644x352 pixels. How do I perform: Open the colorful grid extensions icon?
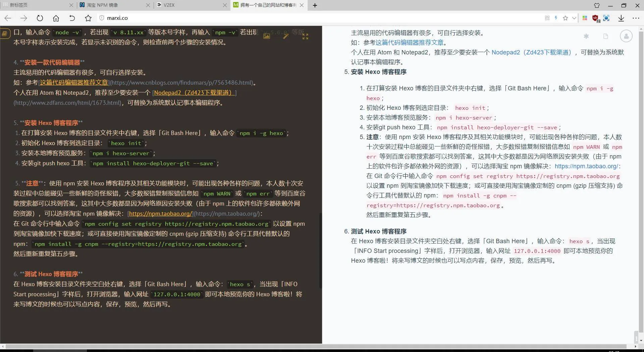coord(585,18)
